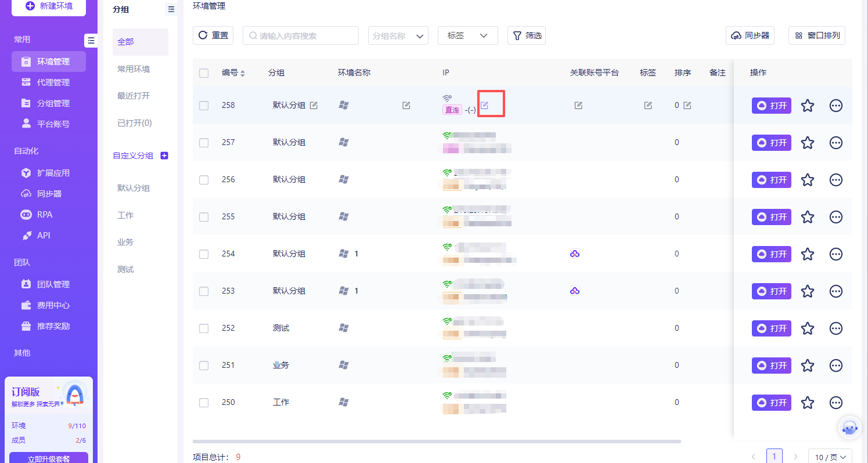The height and width of the screenshot is (463, 868).
Task: Check the row 254 checkbox
Action: tap(204, 254)
